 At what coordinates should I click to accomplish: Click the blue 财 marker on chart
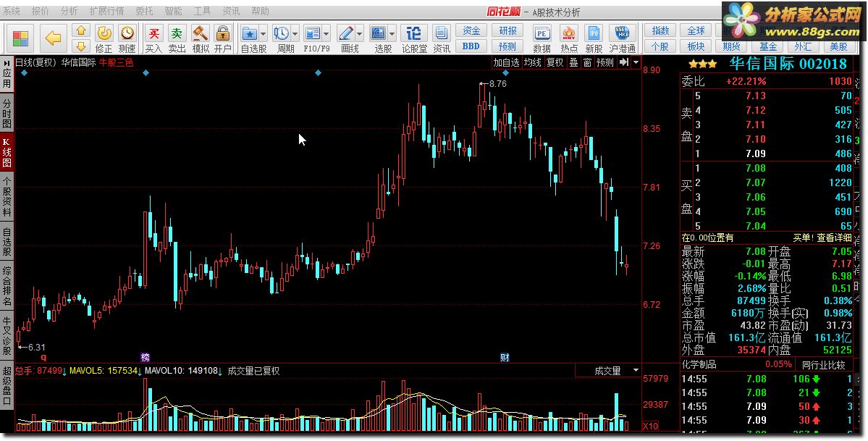coord(505,357)
